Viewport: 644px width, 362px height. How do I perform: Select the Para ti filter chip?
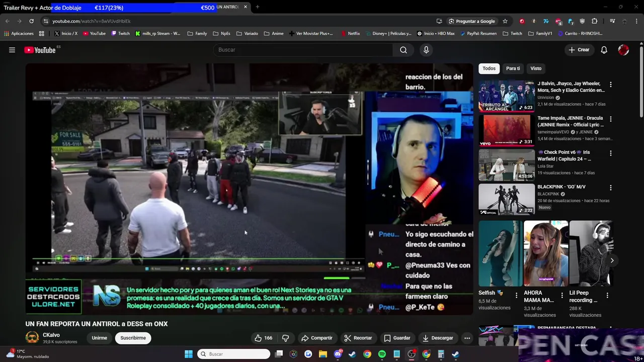point(513,68)
